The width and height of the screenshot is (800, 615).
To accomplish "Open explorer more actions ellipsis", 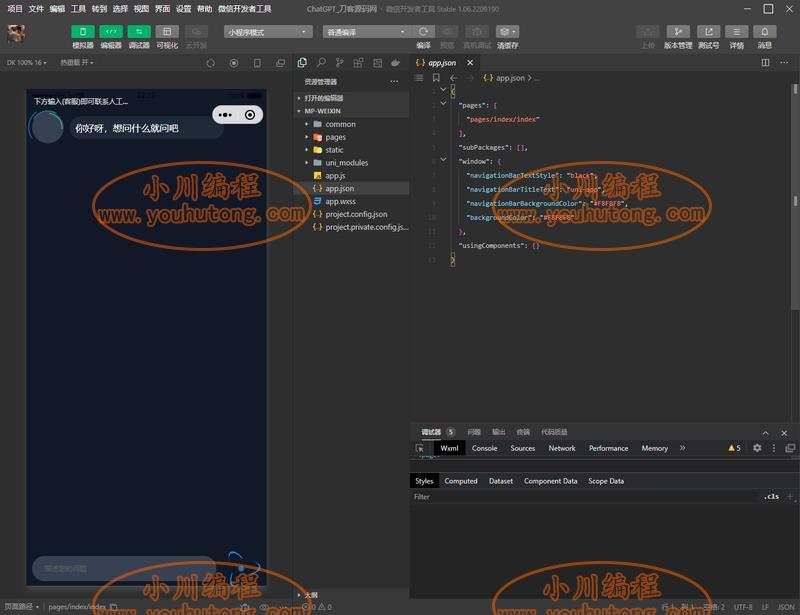I will click(x=394, y=82).
